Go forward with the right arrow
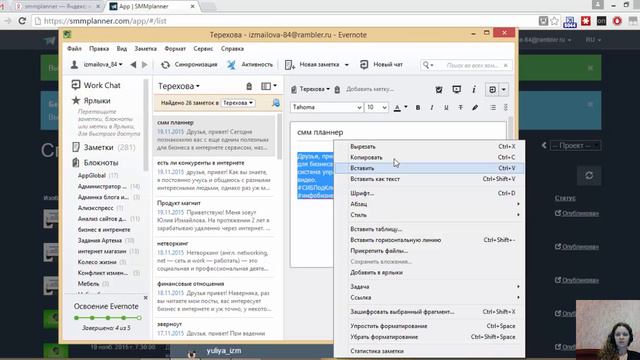The width and height of the screenshot is (640, 360). click(x=144, y=64)
